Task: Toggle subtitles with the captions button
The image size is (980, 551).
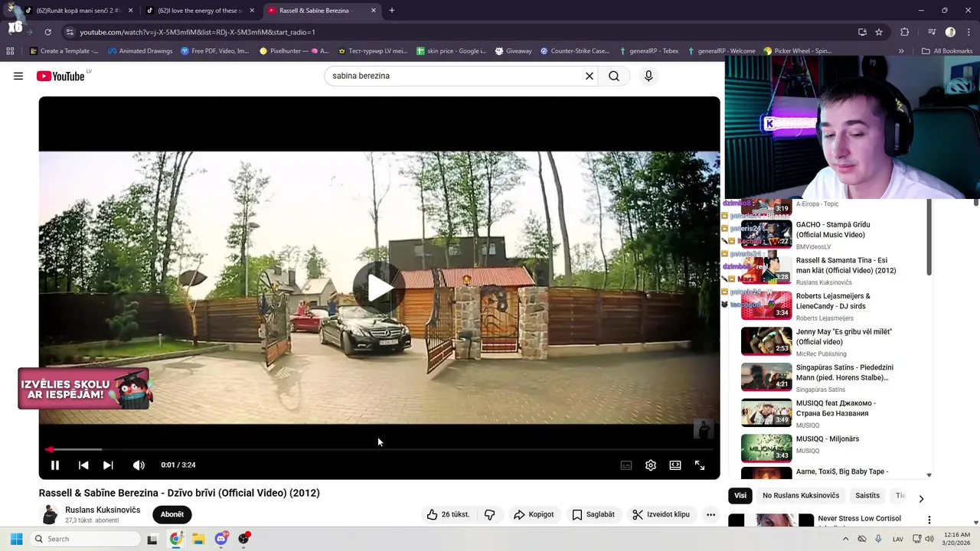Action: pyautogui.click(x=626, y=465)
